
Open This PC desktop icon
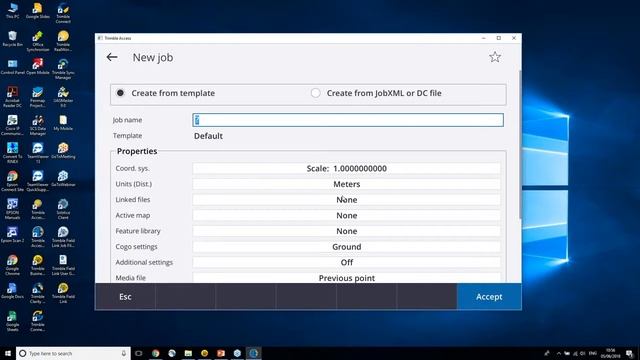[12, 11]
